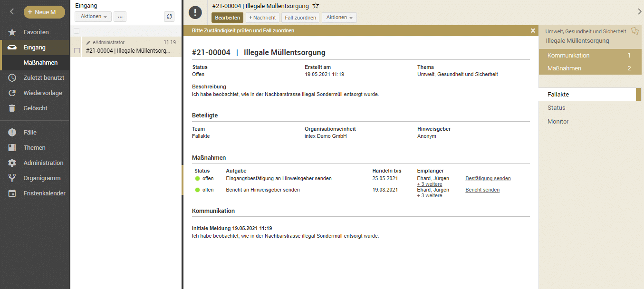Image resolution: width=644 pixels, height=289 pixels.
Task: Expand the right panel chevron arrow
Action: point(639,11)
